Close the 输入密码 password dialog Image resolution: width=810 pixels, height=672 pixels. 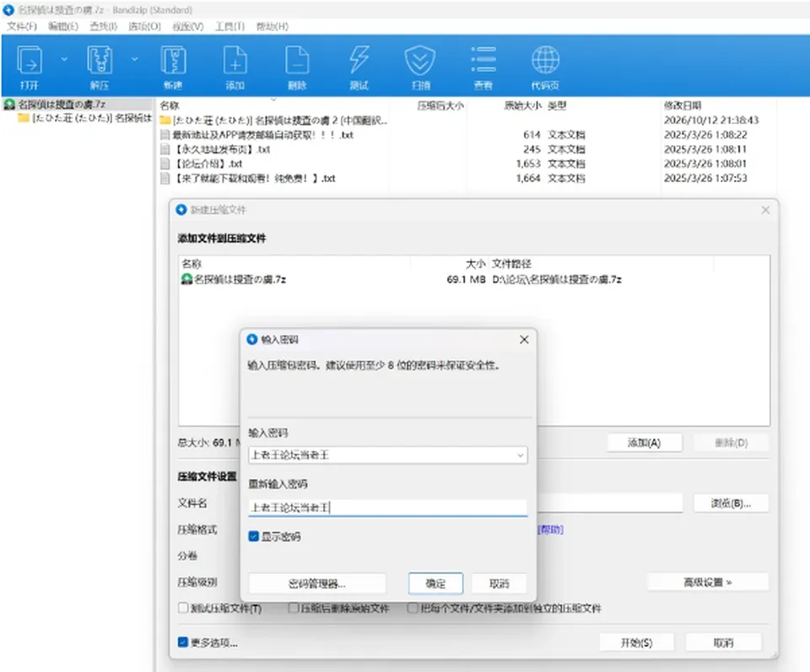524,340
